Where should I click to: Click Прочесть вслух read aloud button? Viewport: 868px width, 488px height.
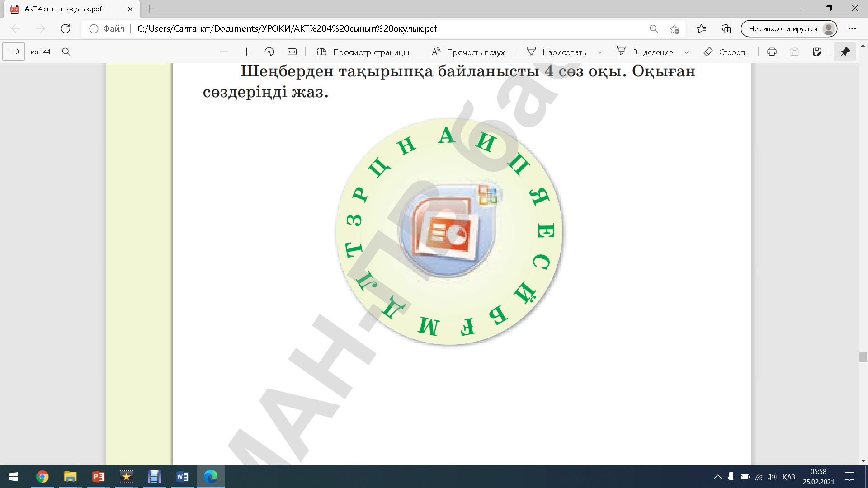click(x=468, y=52)
